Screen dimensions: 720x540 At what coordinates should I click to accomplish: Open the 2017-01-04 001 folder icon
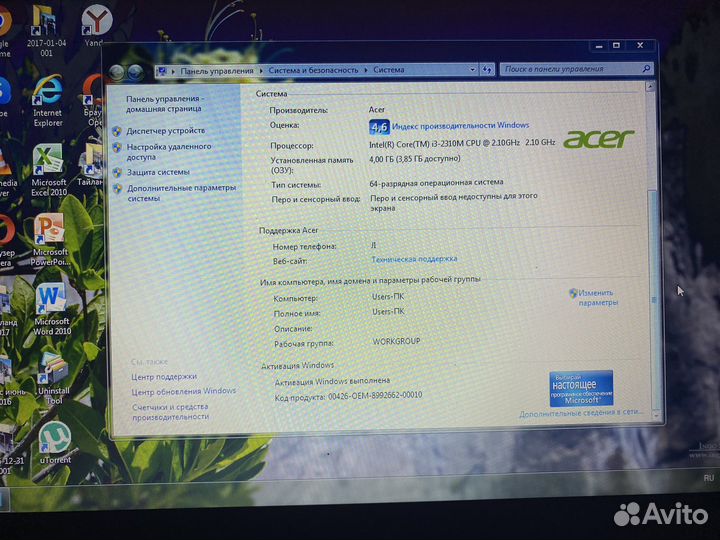(46, 31)
